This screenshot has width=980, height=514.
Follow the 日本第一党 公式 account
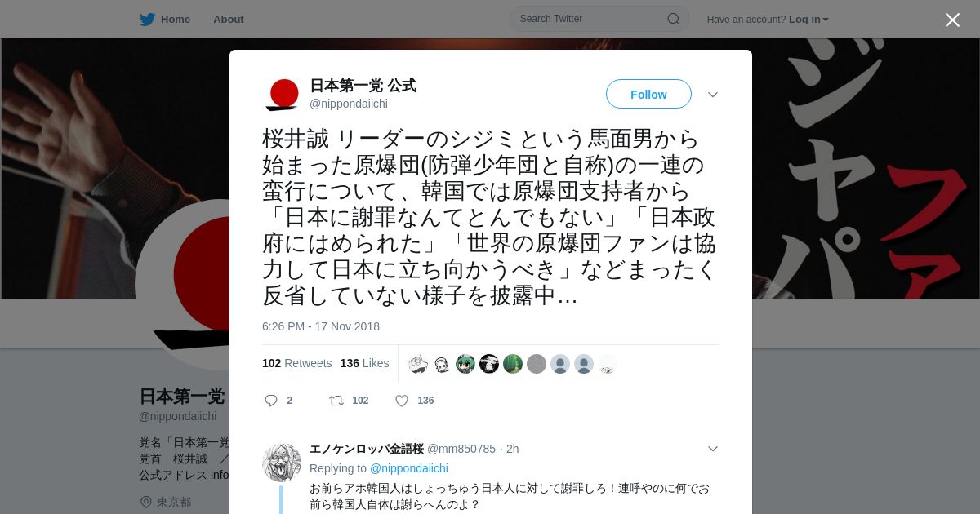point(648,94)
